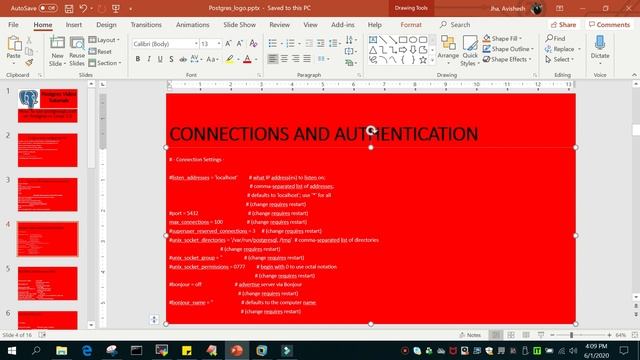Expand the Select dropdown
This screenshot has height=360, width=640.
pos(560,60)
